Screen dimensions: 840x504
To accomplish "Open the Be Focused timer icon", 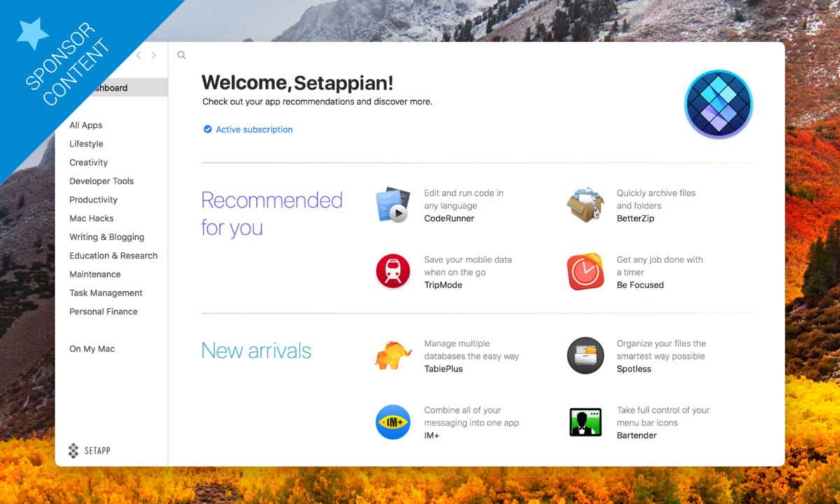I will pyautogui.click(x=585, y=272).
